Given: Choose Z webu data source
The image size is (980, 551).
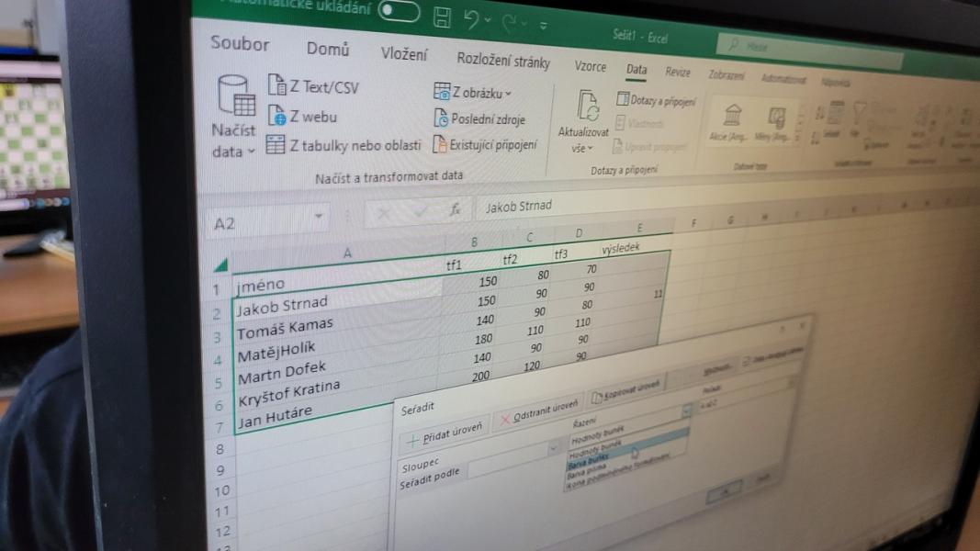Looking at the screenshot, I should tap(303, 117).
